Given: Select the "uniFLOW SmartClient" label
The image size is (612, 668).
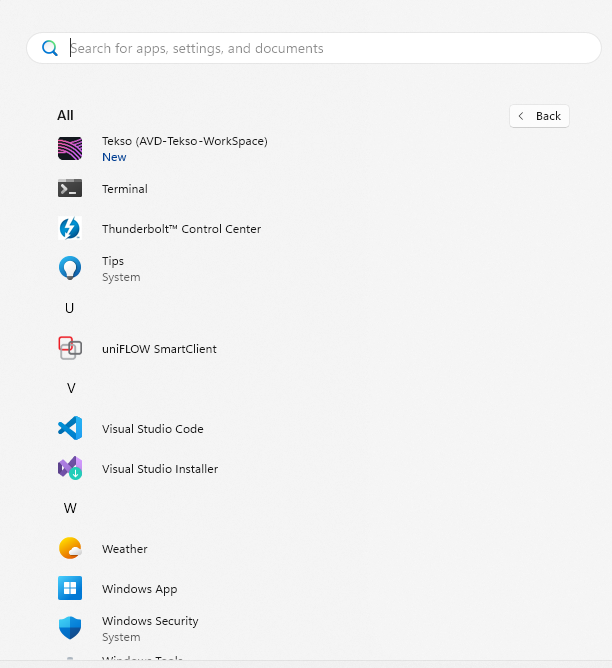Looking at the screenshot, I should click(x=159, y=349).
